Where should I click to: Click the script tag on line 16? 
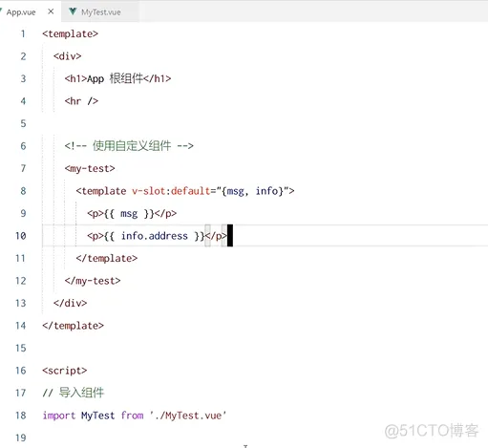pyautogui.click(x=65, y=371)
